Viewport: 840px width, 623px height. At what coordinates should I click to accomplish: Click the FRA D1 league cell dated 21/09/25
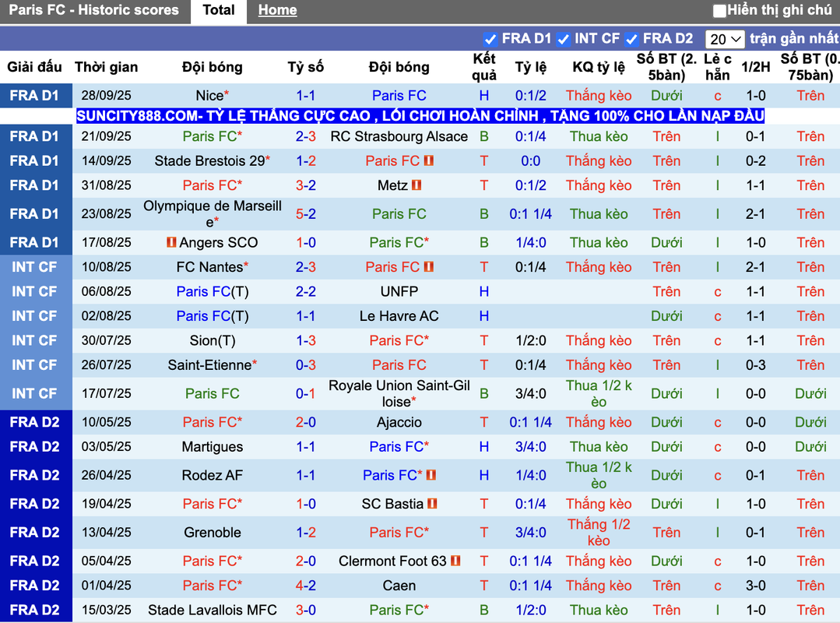click(35, 136)
